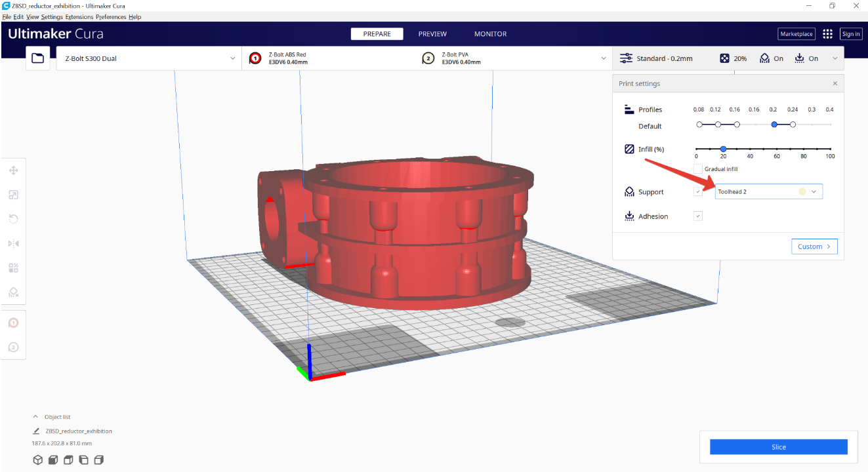Viewport: 868px width, 472px height.
Task: Open the Per Model Settings tool
Action: coord(13,267)
